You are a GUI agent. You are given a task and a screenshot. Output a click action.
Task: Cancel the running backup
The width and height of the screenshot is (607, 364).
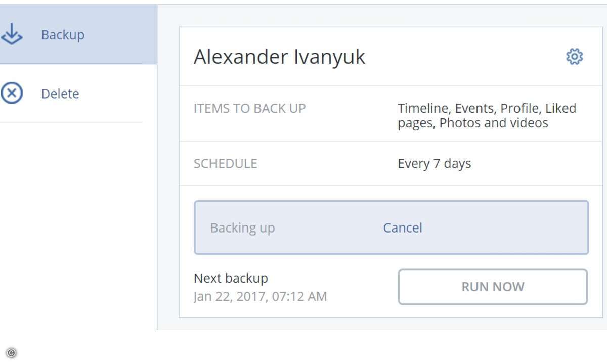pos(403,227)
